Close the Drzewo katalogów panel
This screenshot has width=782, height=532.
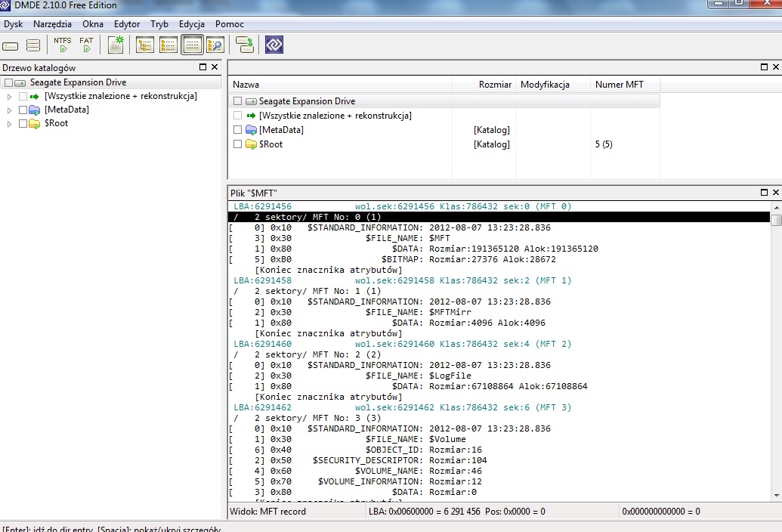pos(215,66)
